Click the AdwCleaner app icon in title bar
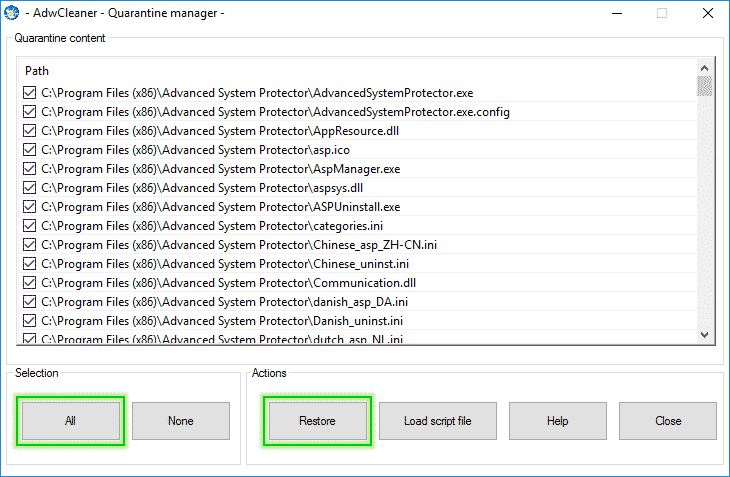The image size is (730, 477). point(12,13)
